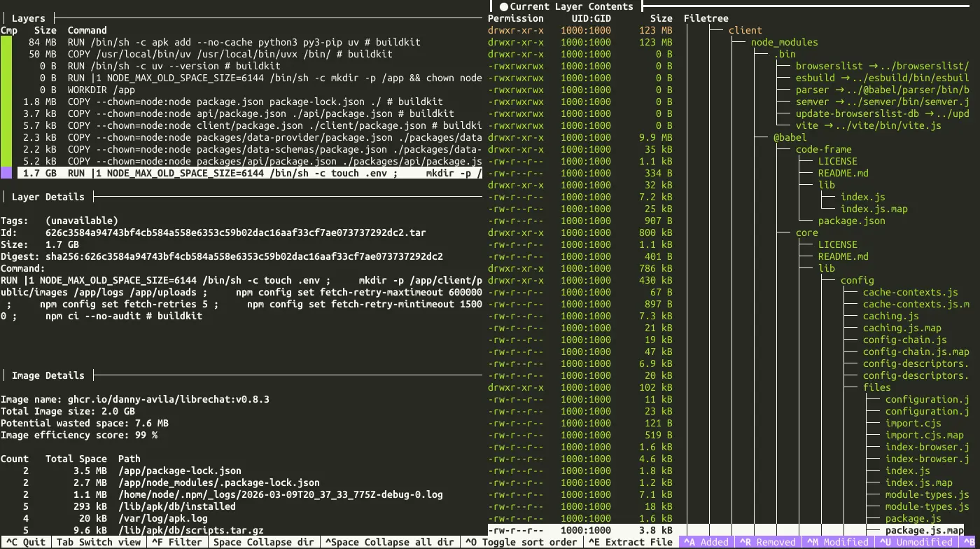Open the Filter command
This screenshot has height=549, width=980.
pyautogui.click(x=176, y=542)
